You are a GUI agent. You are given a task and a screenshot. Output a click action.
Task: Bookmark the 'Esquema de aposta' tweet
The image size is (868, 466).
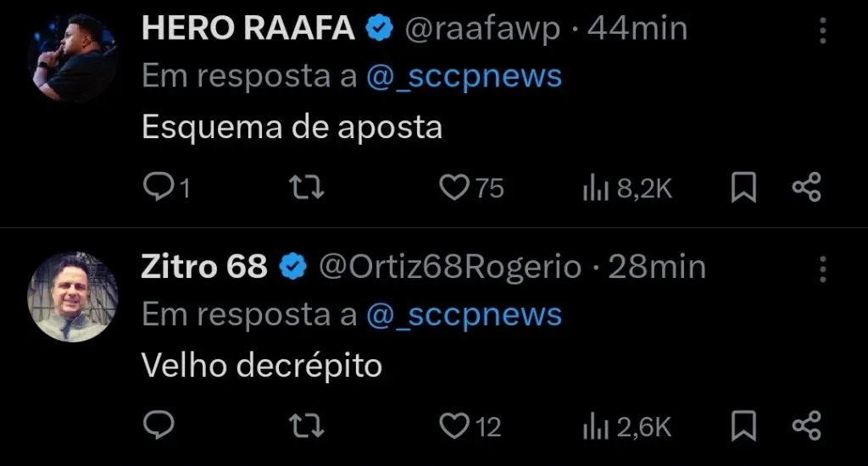(743, 188)
